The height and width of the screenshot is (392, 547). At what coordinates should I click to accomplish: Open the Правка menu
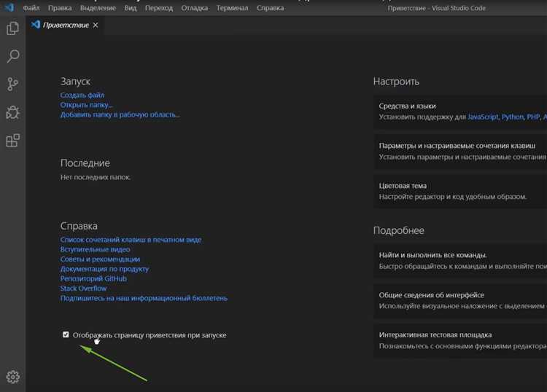click(x=60, y=8)
